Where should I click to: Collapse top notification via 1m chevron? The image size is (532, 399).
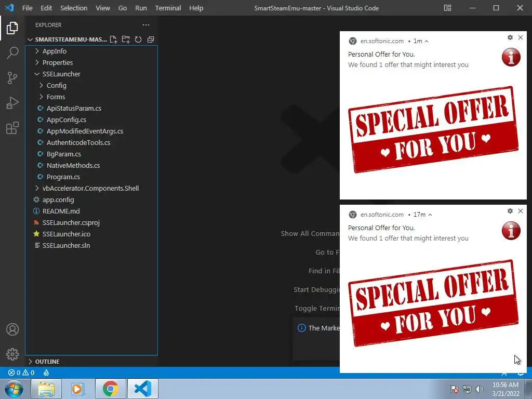pyautogui.click(x=427, y=41)
